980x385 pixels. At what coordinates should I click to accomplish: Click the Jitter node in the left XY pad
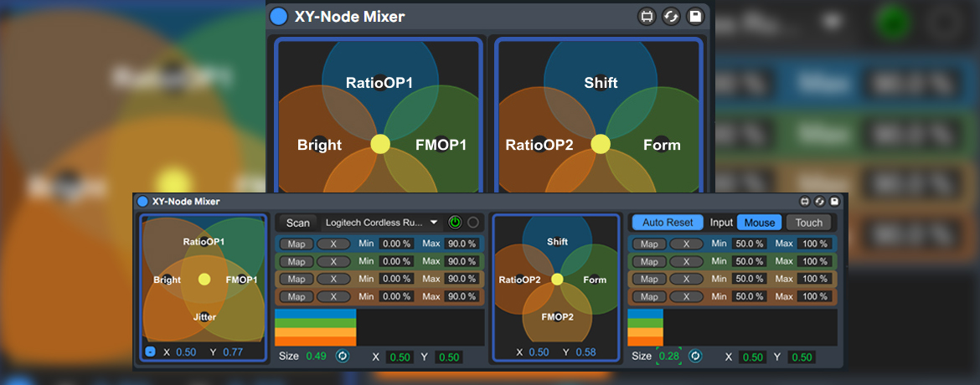coord(204,316)
